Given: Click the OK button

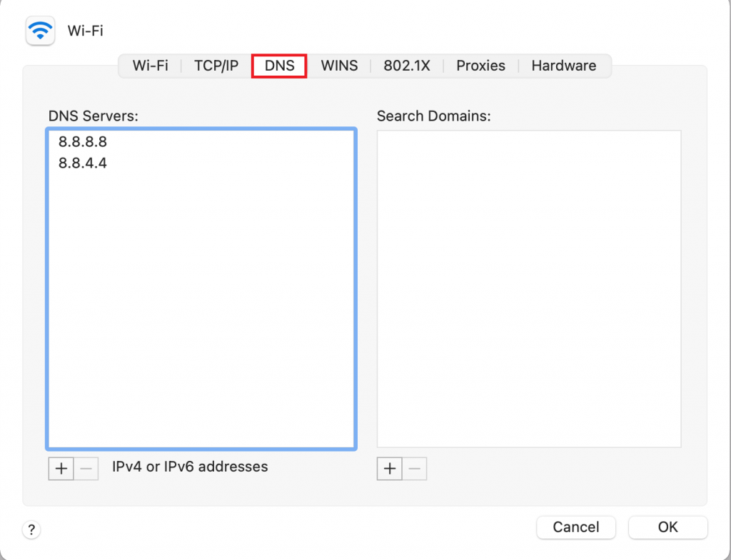Looking at the screenshot, I should point(667,527).
